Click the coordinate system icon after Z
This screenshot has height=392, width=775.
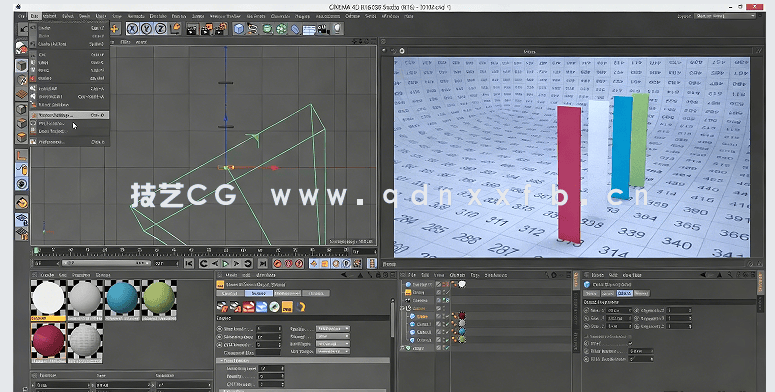[x=175, y=29]
